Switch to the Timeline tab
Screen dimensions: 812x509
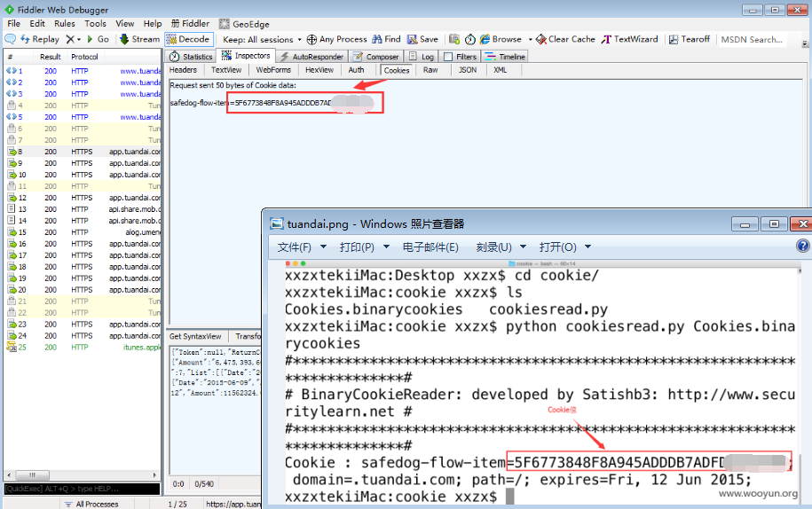pos(505,57)
